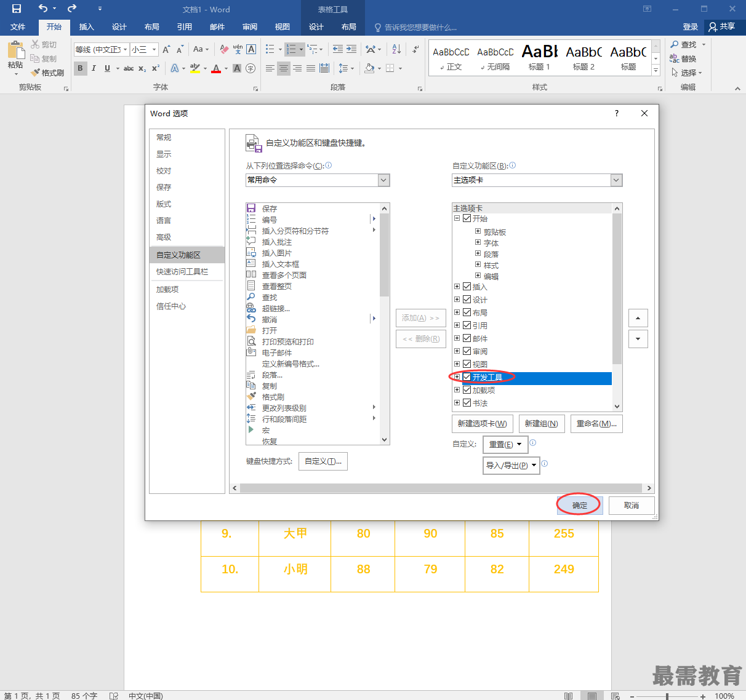Click the zoom slider in the status bar

click(x=667, y=696)
